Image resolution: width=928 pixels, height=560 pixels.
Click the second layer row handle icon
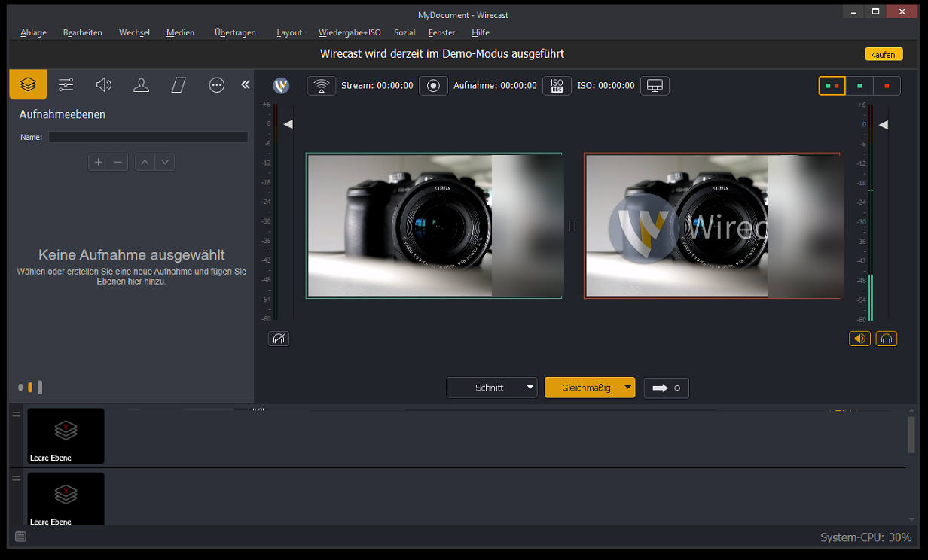[16, 478]
